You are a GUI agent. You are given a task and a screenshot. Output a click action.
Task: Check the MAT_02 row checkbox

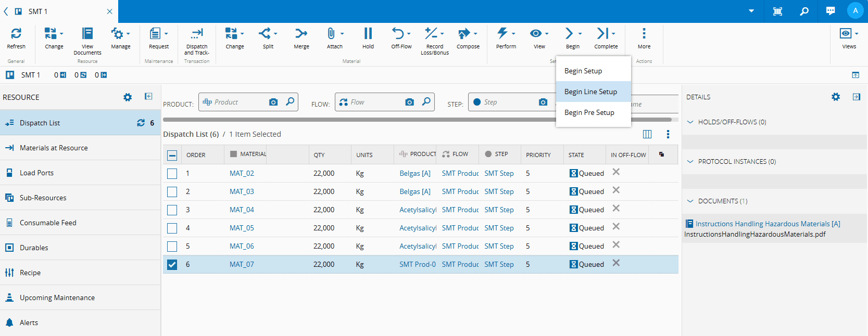point(172,174)
